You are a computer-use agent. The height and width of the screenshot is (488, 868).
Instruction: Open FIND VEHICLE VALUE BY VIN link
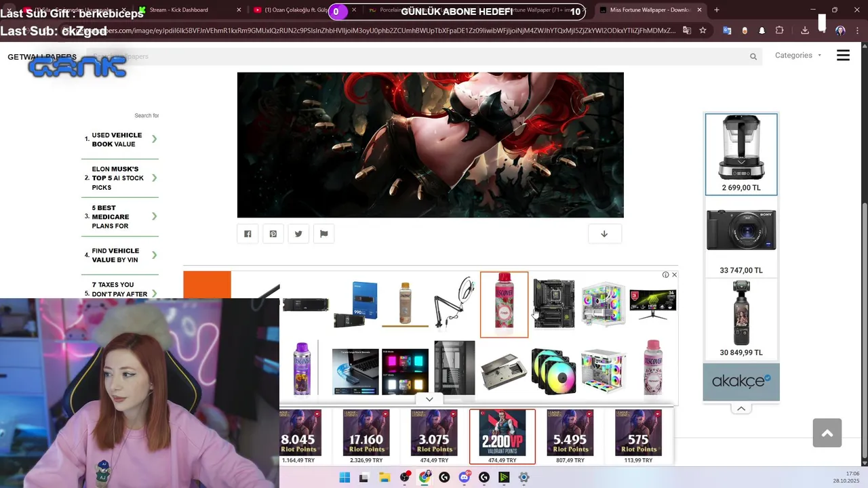coord(115,256)
